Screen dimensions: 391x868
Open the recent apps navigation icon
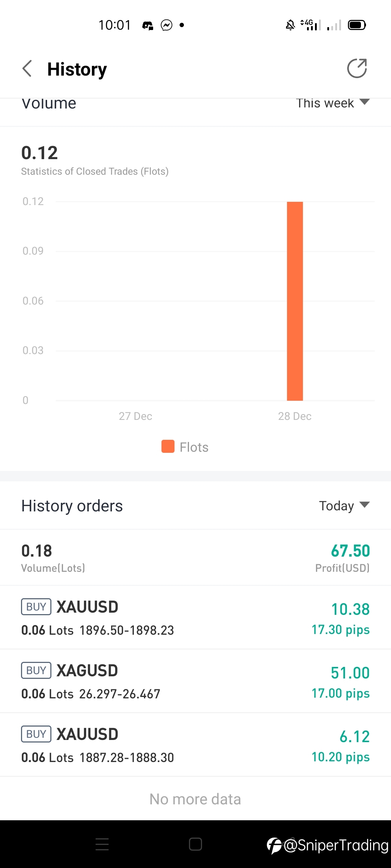(102, 844)
